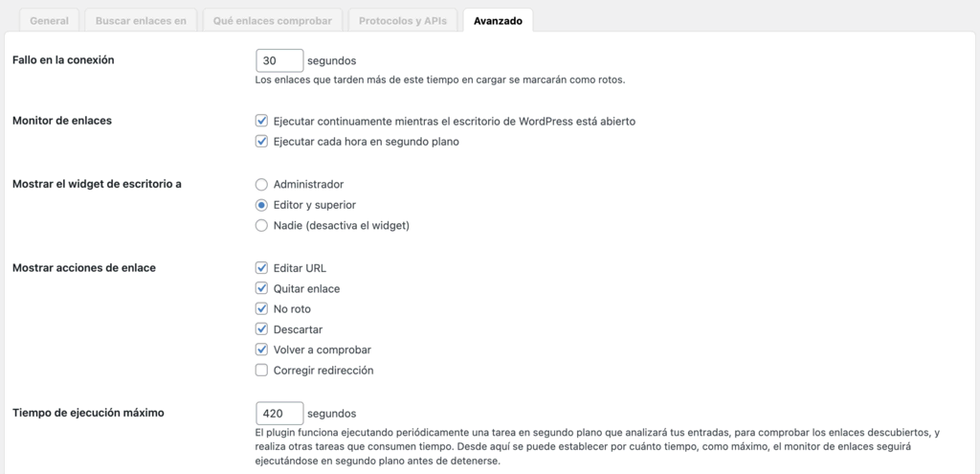Disable the Volver a comprobar action
Image resolution: width=980 pixels, height=474 pixels.
pyautogui.click(x=261, y=350)
